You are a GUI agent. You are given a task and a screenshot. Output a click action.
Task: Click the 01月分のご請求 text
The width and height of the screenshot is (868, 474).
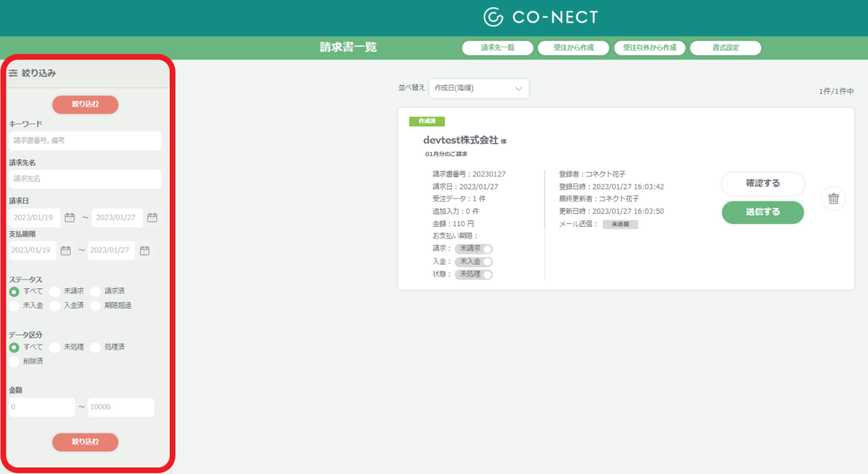(x=446, y=155)
